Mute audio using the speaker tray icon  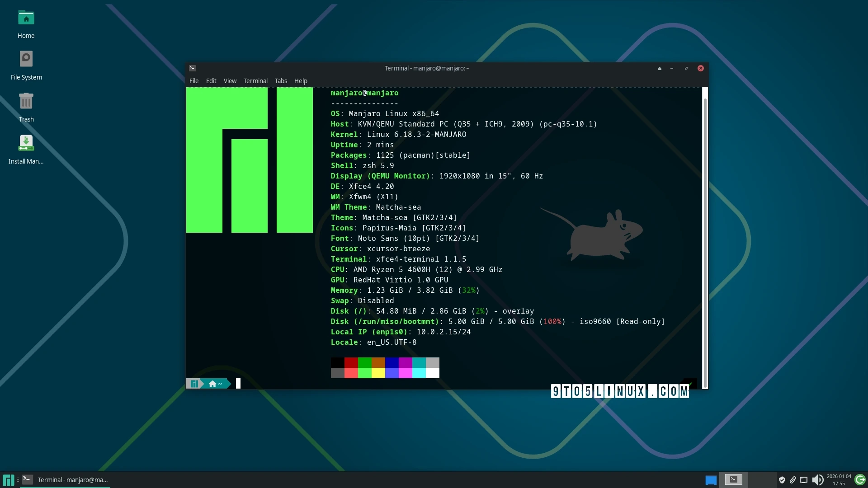[x=818, y=480]
